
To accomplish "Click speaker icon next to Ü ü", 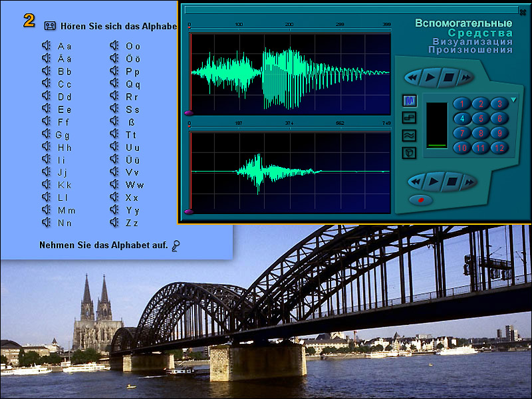I will click(x=114, y=160).
